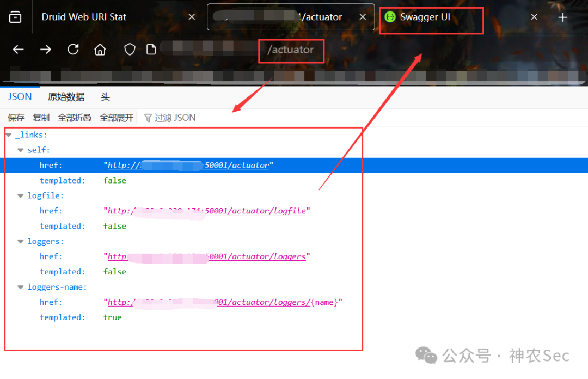Click the href key in the highlighted self row
Screen dimensions: 588x379
[x=51, y=165]
